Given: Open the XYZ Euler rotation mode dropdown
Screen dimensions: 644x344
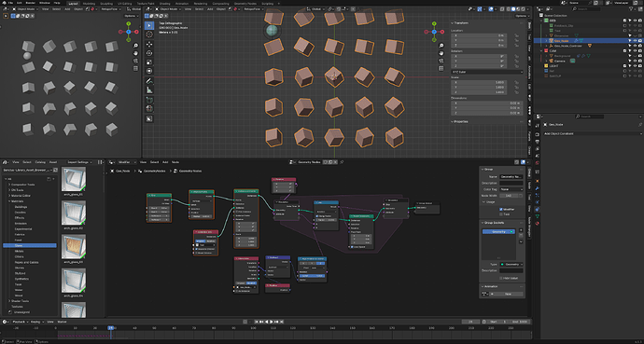Looking at the screenshot, I should tap(486, 72).
